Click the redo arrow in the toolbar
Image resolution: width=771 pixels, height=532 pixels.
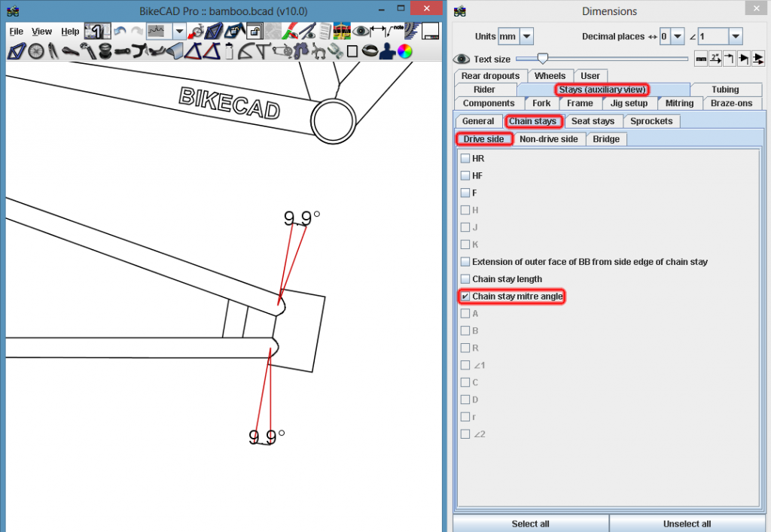pyautogui.click(x=137, y=32)
